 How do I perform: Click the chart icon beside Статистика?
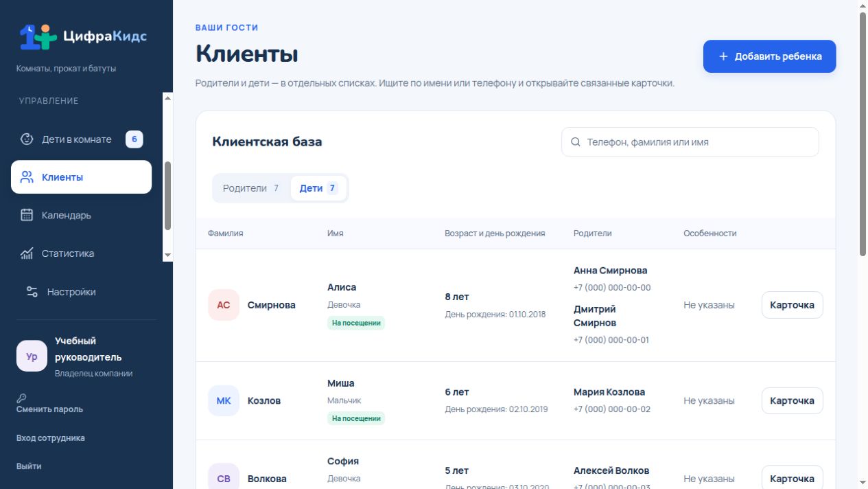tap(27, 253)
